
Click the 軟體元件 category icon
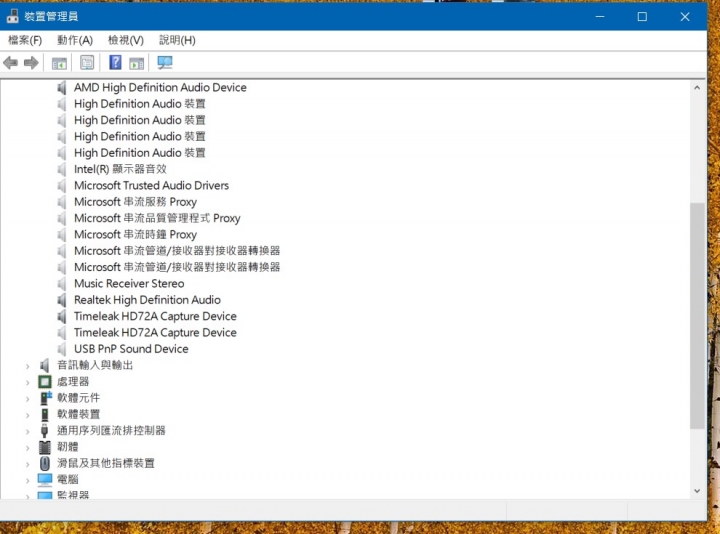point(45,398)
